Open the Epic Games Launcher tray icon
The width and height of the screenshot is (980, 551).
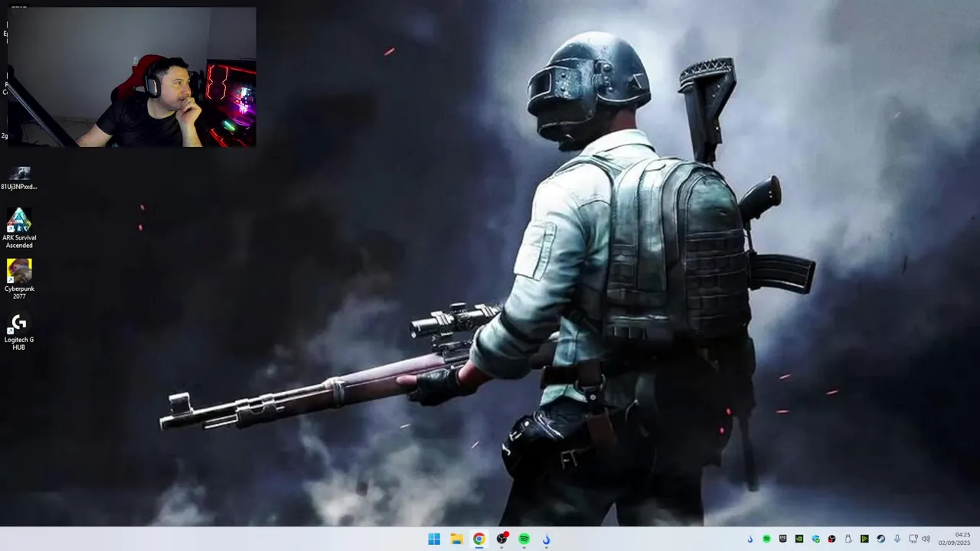click(x=783, y=539)
